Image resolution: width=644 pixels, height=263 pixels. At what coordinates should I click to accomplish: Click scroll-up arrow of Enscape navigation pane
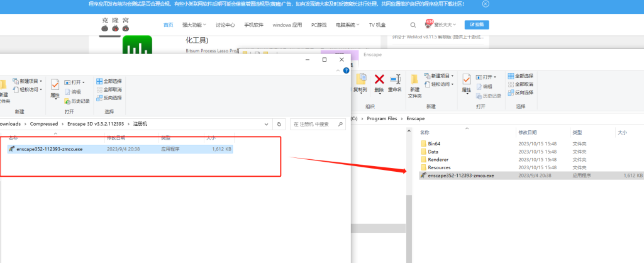point(409,130)
